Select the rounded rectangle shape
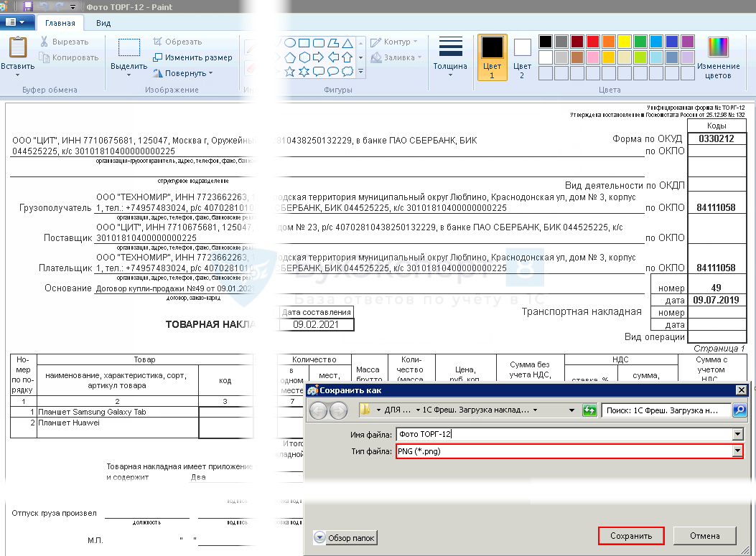Image resolution: width=756 pixels, height=556 pixels. pos(319,43)
